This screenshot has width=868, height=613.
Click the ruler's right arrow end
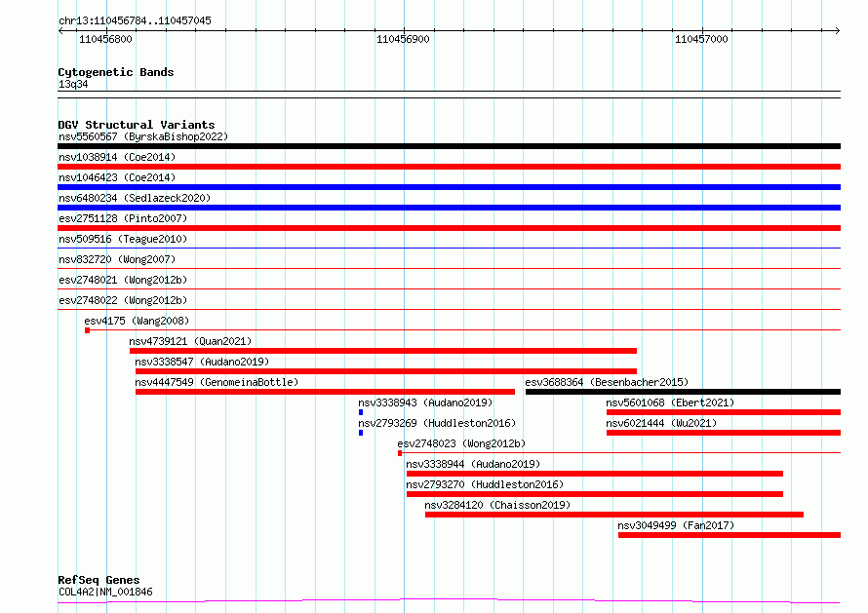click(x=838, y=31)
